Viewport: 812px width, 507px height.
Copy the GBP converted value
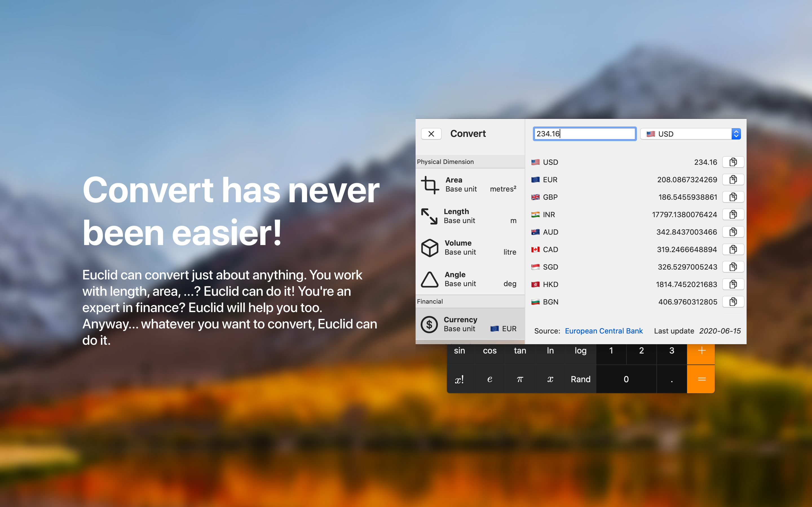(x=733, y=197)
